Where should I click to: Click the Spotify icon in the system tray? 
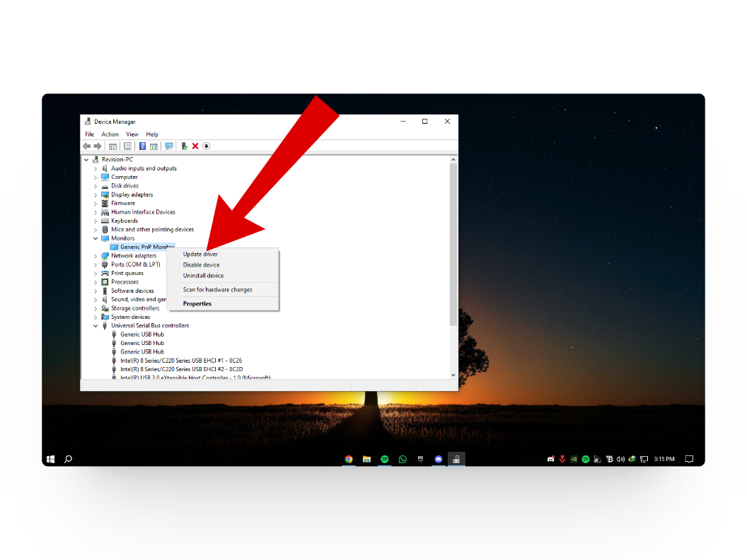[x=586, y=459]
